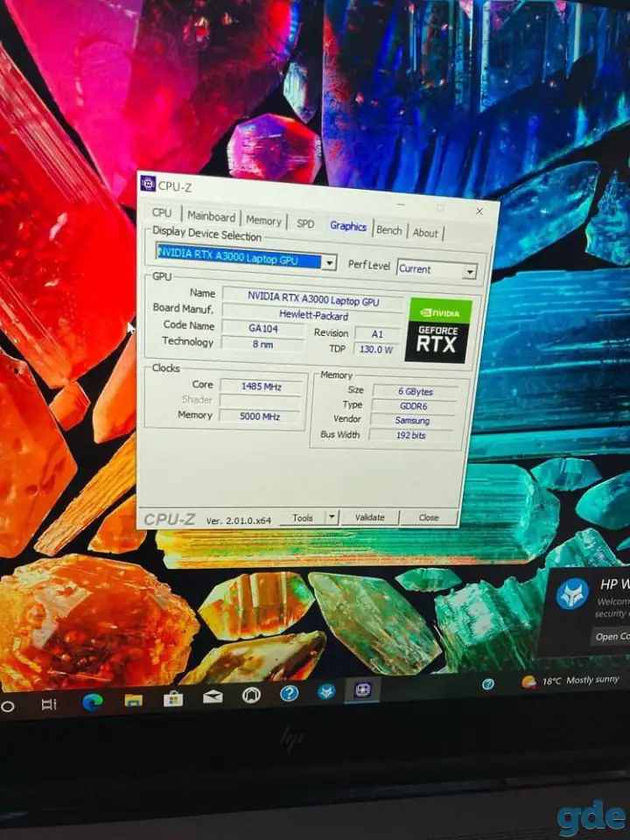Click the small round tray icon left of weather

[x=487, y=684]
